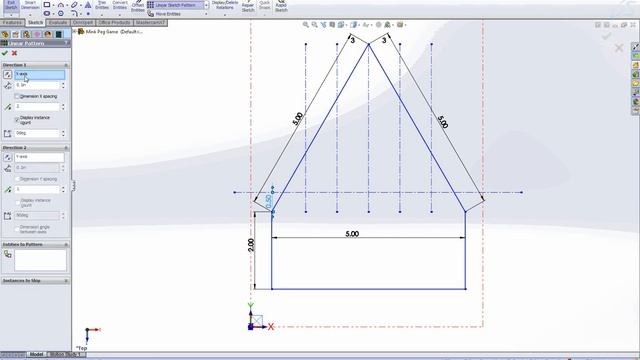
Task: Click the Zoom to Area view icon
Action: point(314,25)
